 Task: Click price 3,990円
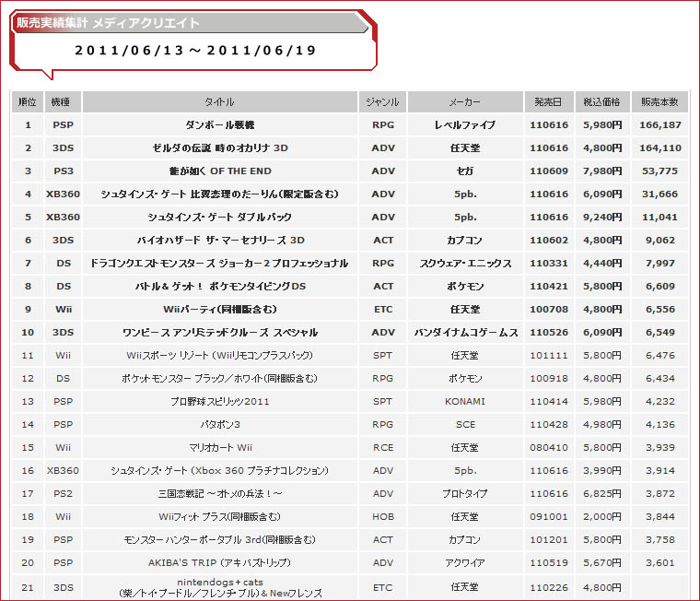pos(602,471)
